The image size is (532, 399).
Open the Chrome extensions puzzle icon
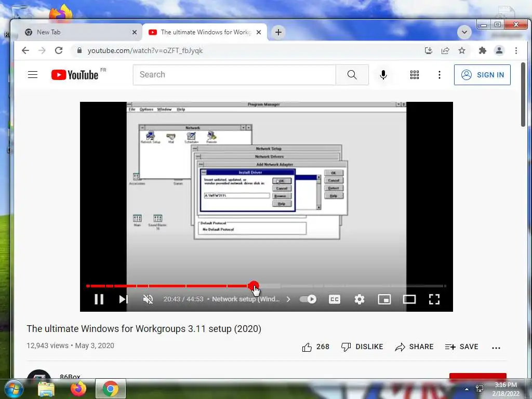point(482,50)
